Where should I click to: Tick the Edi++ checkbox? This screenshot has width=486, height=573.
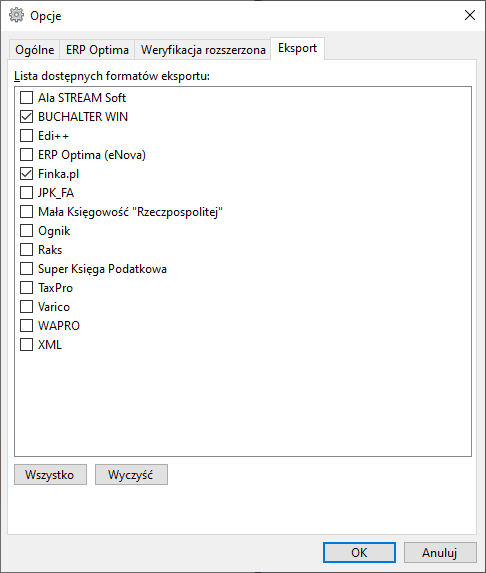pos(26,136)
